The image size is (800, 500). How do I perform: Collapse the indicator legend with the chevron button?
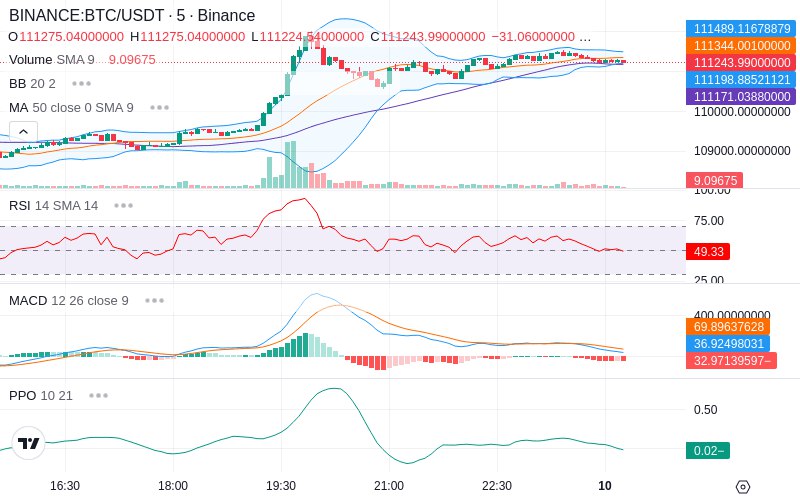tap(23, 132)
